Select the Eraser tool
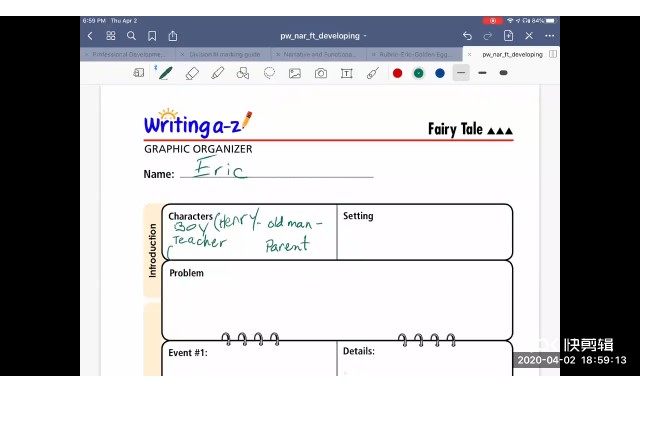The width and height of the screenshot is (645, 429). pos(192,73)
